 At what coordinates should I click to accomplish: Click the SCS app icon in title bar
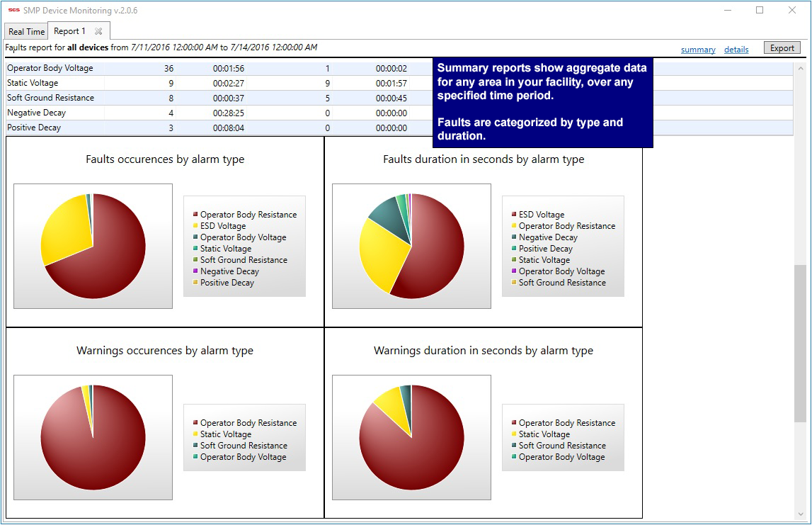tap(13, 10)
